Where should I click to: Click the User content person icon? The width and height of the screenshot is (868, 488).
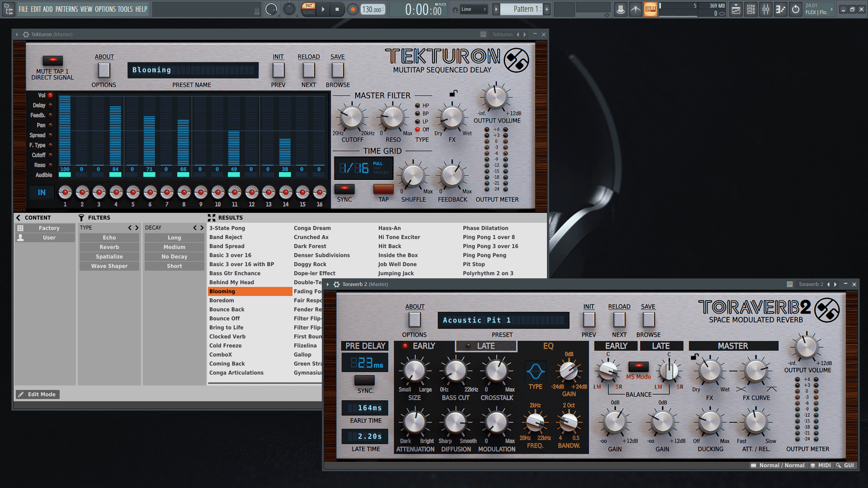point(20,238)
